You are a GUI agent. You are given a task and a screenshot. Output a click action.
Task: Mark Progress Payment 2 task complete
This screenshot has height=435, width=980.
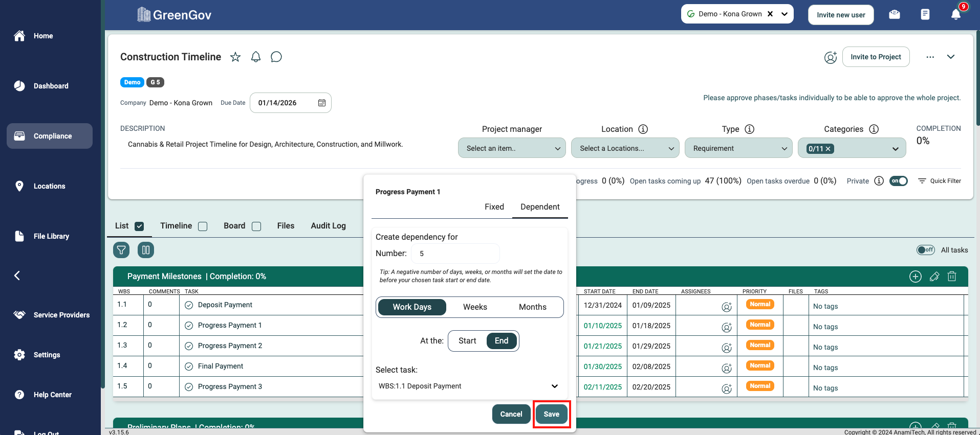(189, 346)
